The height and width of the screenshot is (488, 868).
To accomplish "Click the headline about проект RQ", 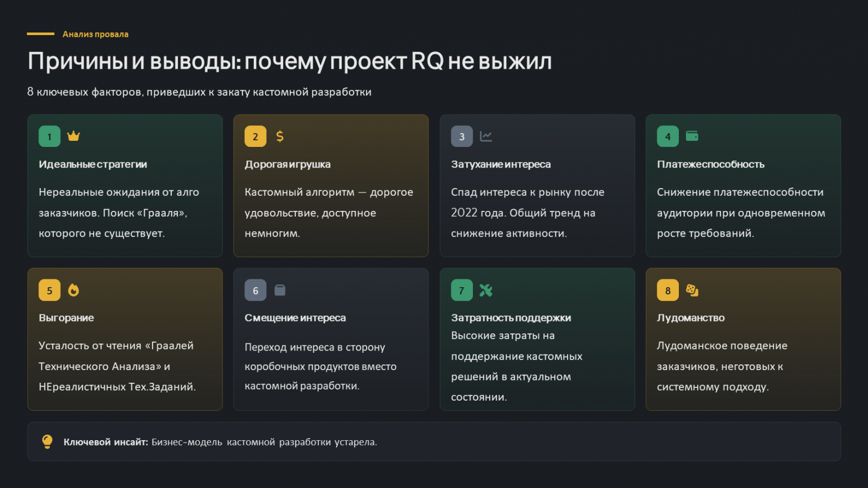I will 289,61.
